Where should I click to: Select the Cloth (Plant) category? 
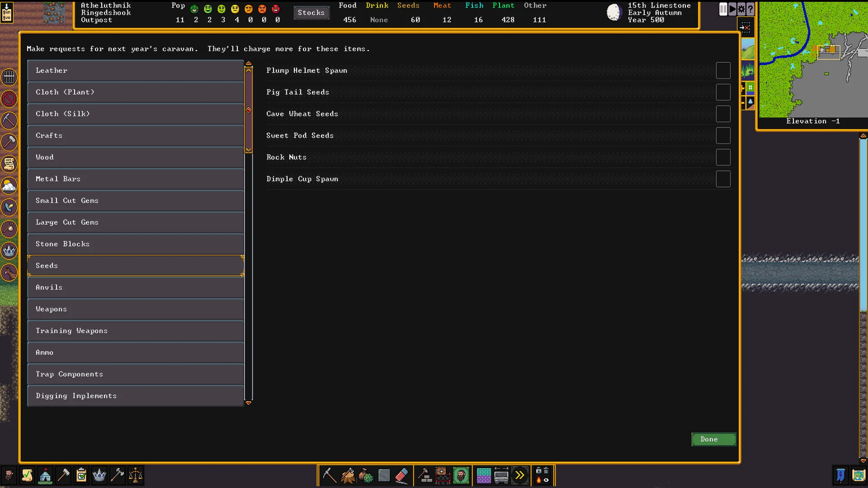tap(136, 92)
